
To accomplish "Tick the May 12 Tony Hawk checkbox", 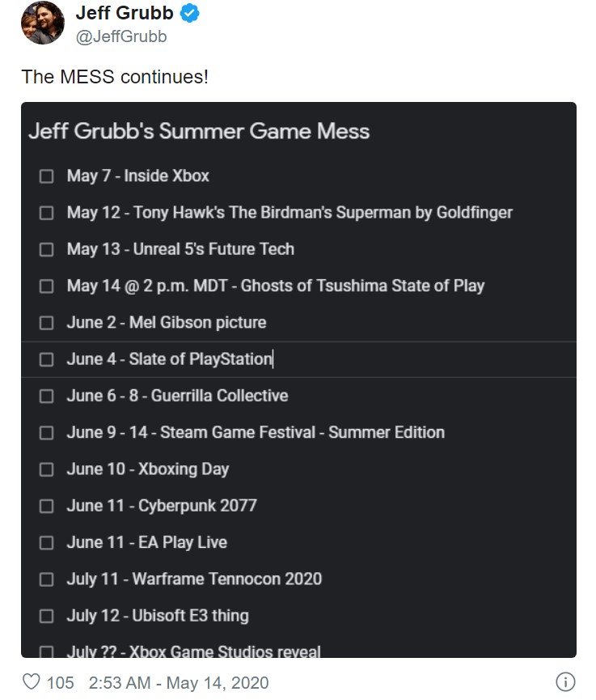I will pos(47,213).
